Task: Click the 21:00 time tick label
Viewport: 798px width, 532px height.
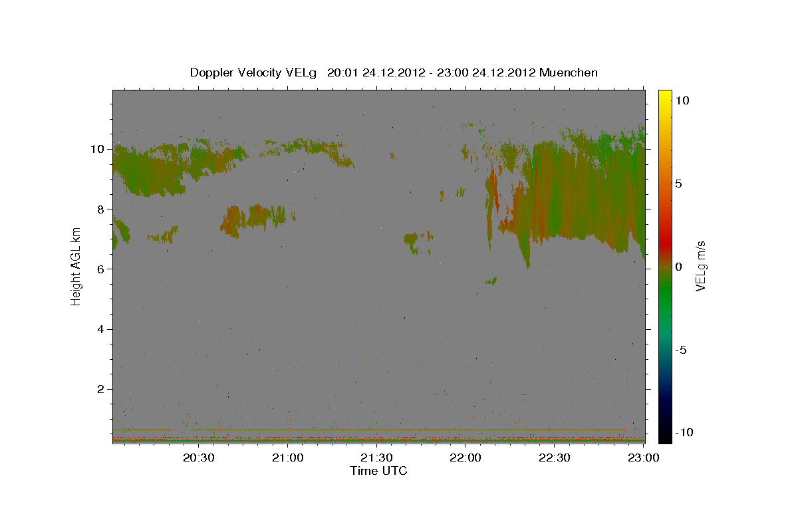Action: pos(288,458)
